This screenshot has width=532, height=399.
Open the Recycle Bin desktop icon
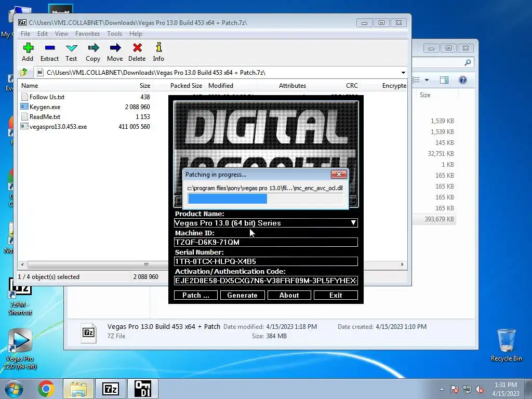(x=506, y=345)
